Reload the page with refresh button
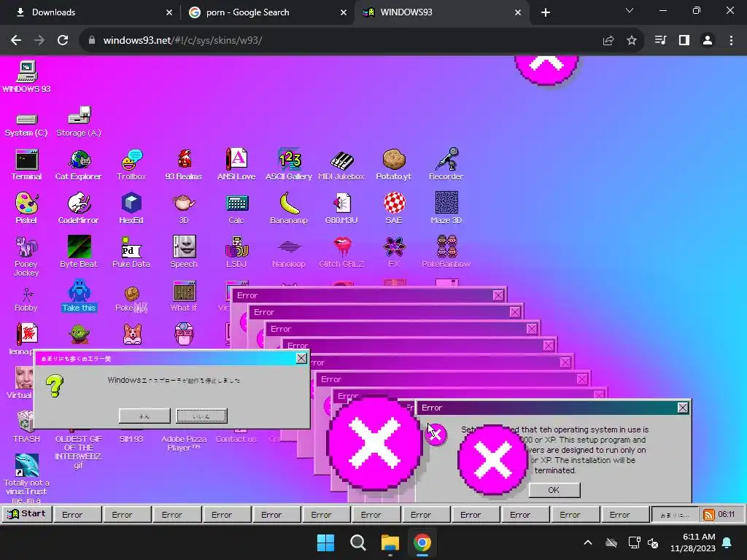This screenshot has height=560, width=747. point(63,41)
